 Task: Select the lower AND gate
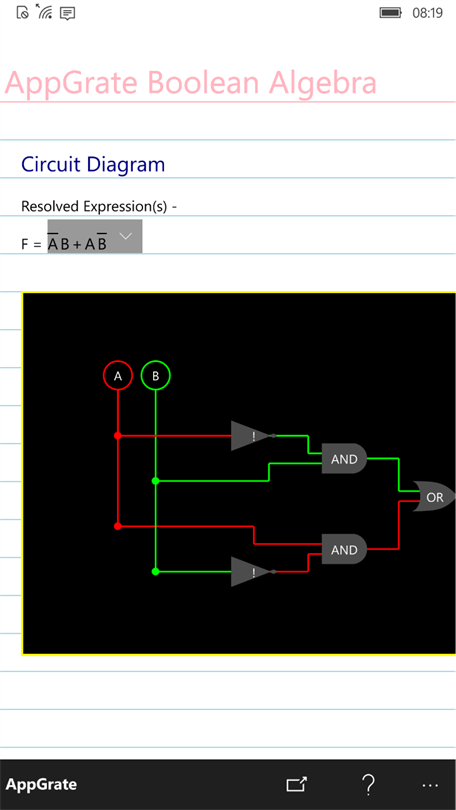tap(344, 549)
